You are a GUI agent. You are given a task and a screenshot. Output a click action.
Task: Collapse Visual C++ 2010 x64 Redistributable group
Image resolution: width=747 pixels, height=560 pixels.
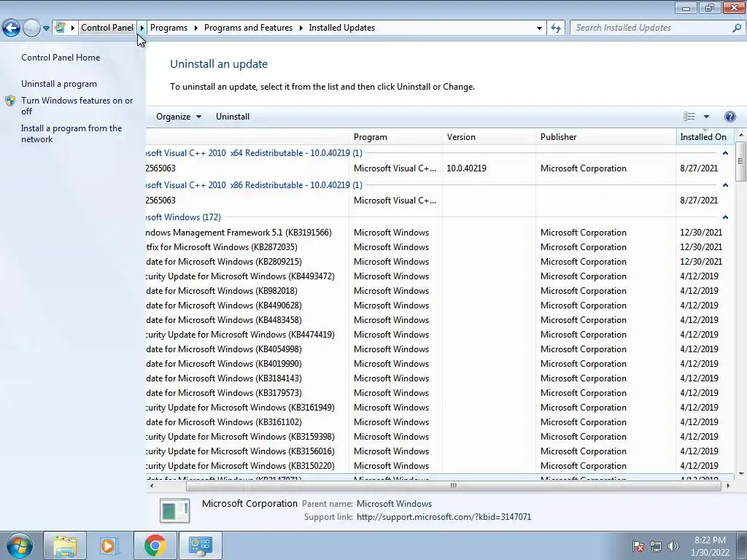point(725,153)
